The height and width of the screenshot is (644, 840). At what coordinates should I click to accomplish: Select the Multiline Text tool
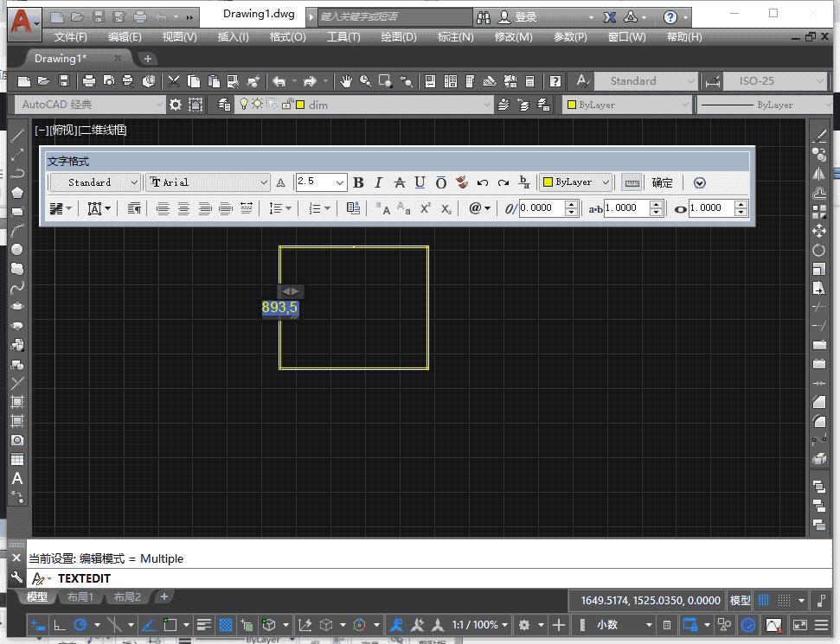click(x=17, y=479)
